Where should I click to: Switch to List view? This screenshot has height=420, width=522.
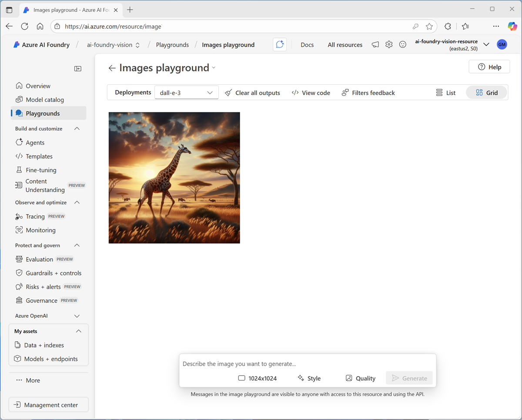446,93
